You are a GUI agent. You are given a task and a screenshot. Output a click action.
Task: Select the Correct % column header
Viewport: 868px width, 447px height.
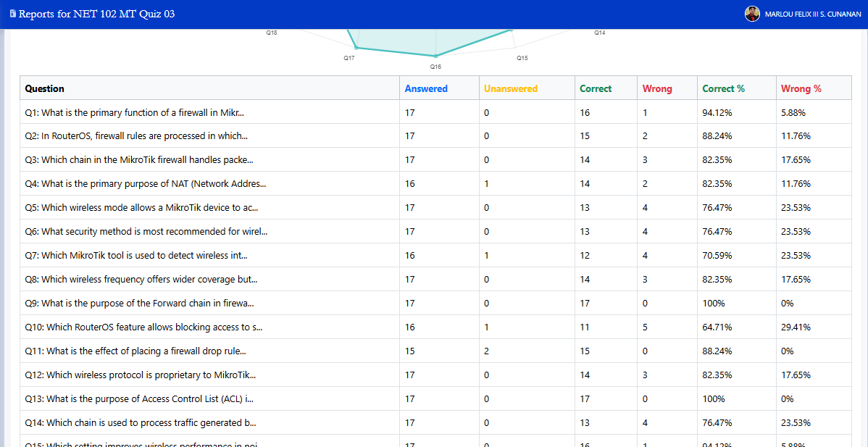point(723,88)
